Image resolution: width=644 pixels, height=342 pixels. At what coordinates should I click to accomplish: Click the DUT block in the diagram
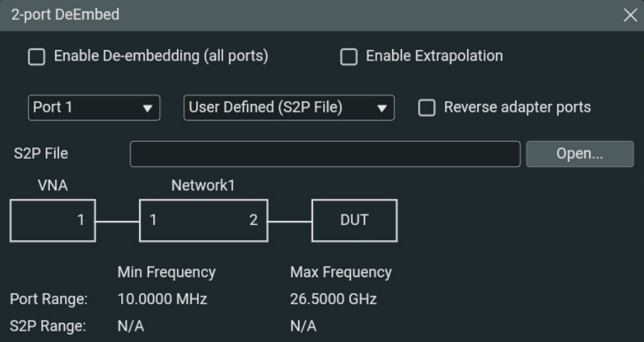click(x=354, y=220)
